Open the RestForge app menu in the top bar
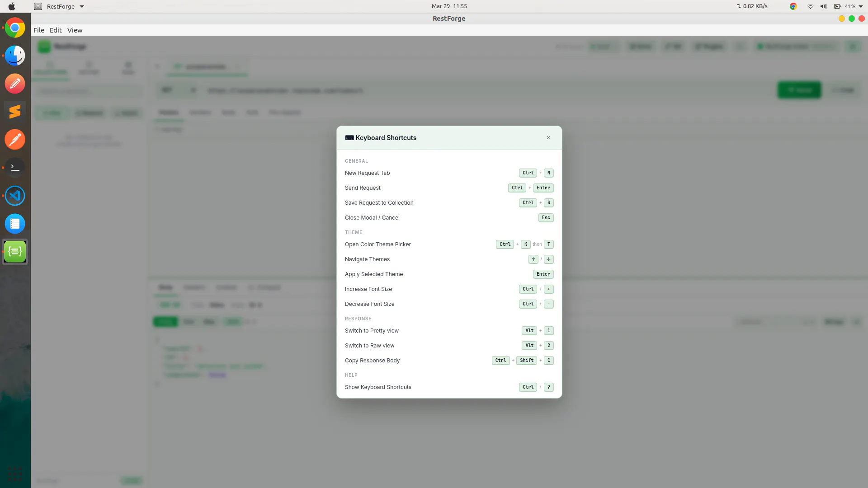This screenshot has height=488, width=868. point(59,6)
